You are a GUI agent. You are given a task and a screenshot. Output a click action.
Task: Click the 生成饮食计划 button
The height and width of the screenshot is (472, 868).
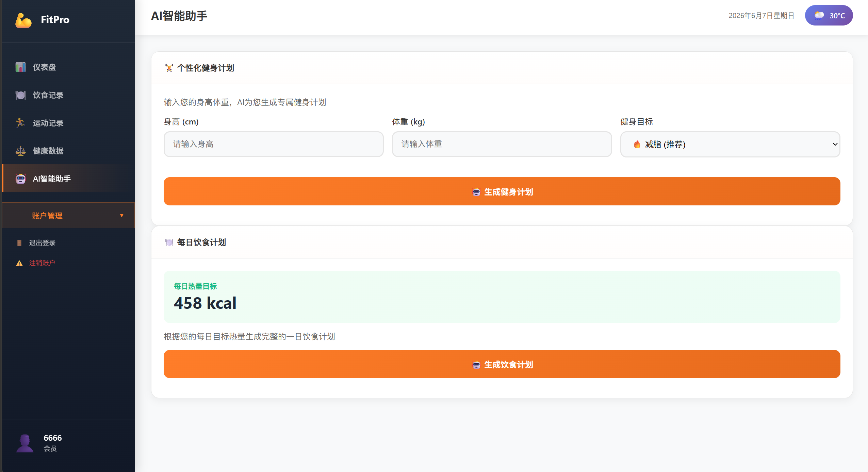[x=502, y=364]
